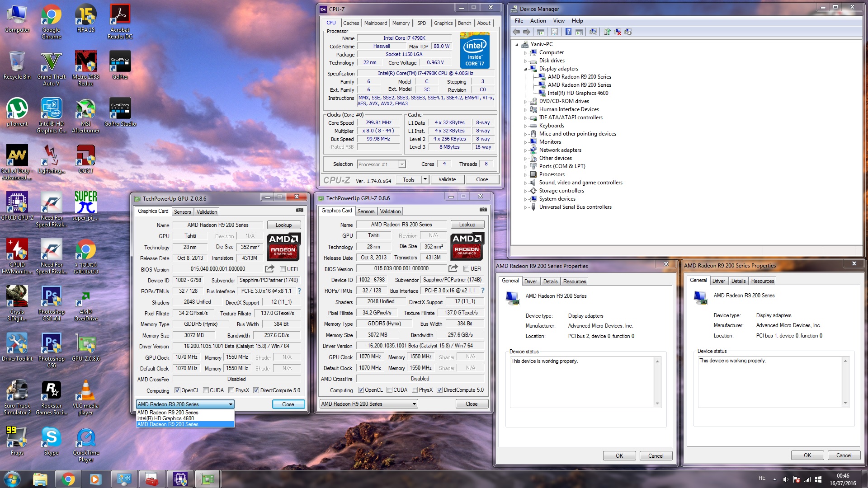868x488 pixels.
Task: Open GoPro Studio desktop shortcut
Action: coord(120,113)
